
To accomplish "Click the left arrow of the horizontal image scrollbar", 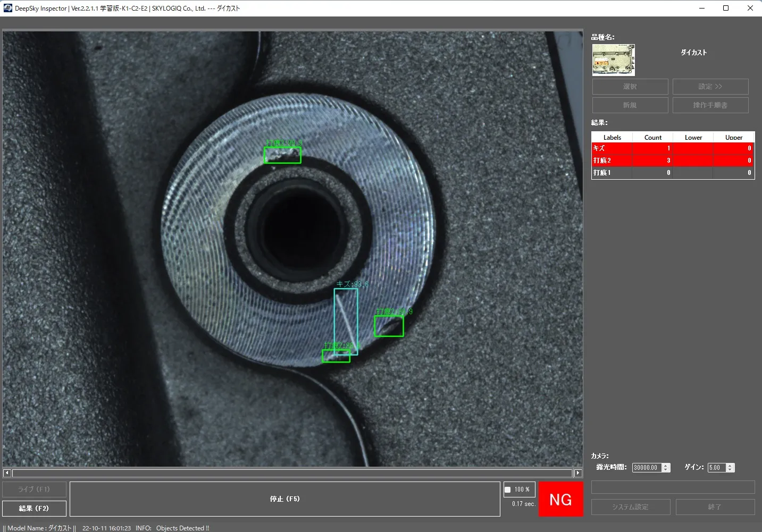I will [x=7, y=473].
